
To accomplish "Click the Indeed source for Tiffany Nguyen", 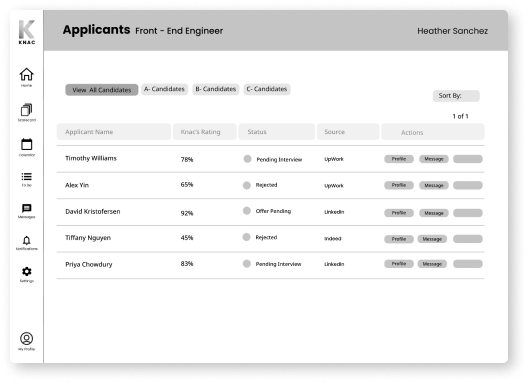I will click(333, 238).
